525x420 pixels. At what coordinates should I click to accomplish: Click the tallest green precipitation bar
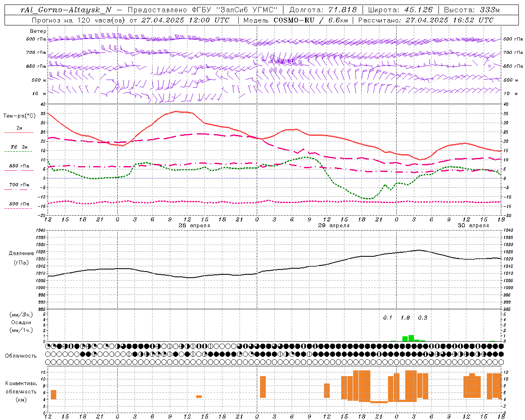(411, 338)
